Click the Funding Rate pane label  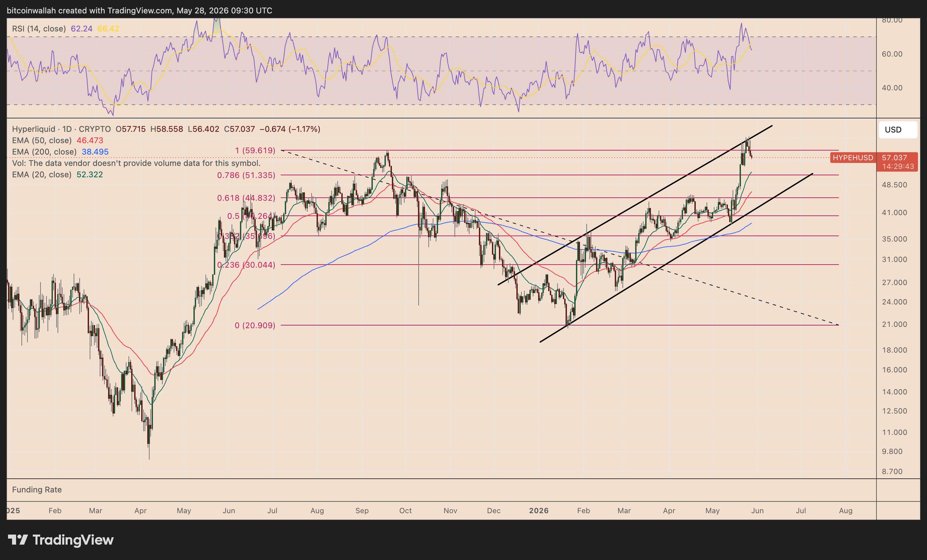(37, 490)
